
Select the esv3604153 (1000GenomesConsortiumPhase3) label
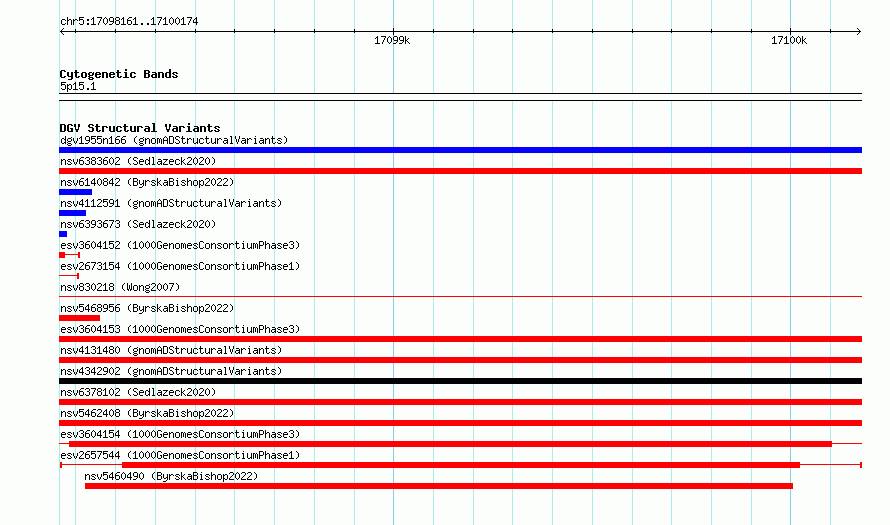[x=180, y=329]
